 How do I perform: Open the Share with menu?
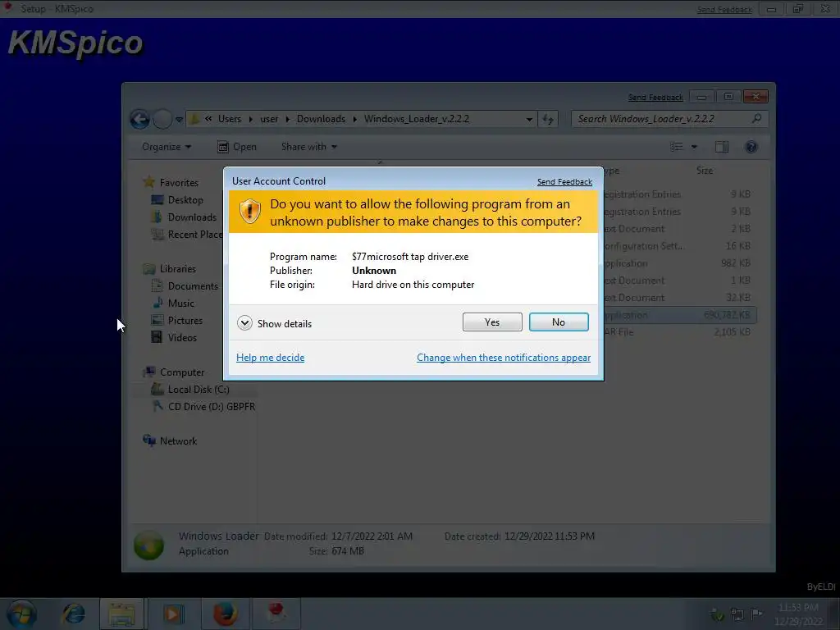point(309,147)
